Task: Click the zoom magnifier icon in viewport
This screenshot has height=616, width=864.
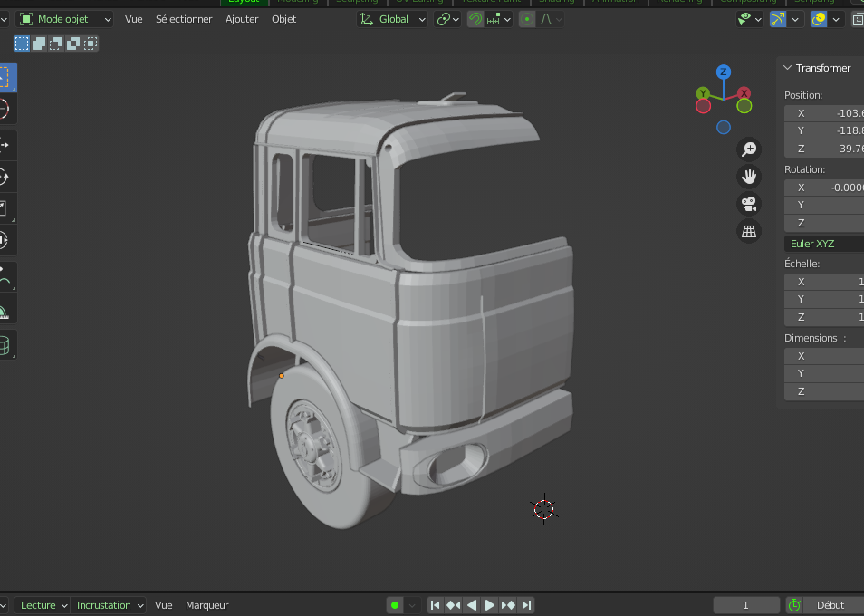Action: [749, 149]
